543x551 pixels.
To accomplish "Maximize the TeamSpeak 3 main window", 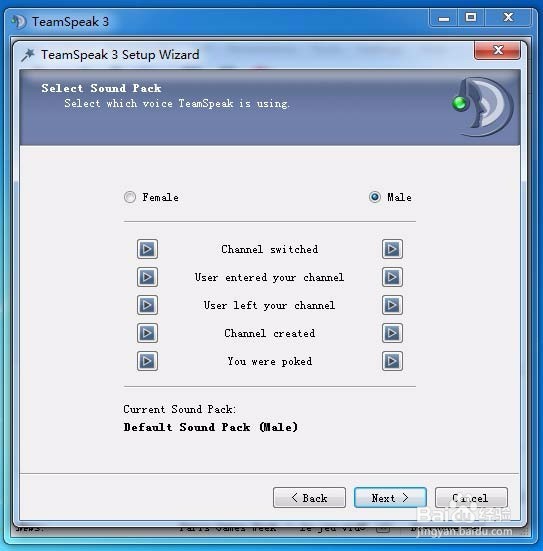I will point(471,18).
